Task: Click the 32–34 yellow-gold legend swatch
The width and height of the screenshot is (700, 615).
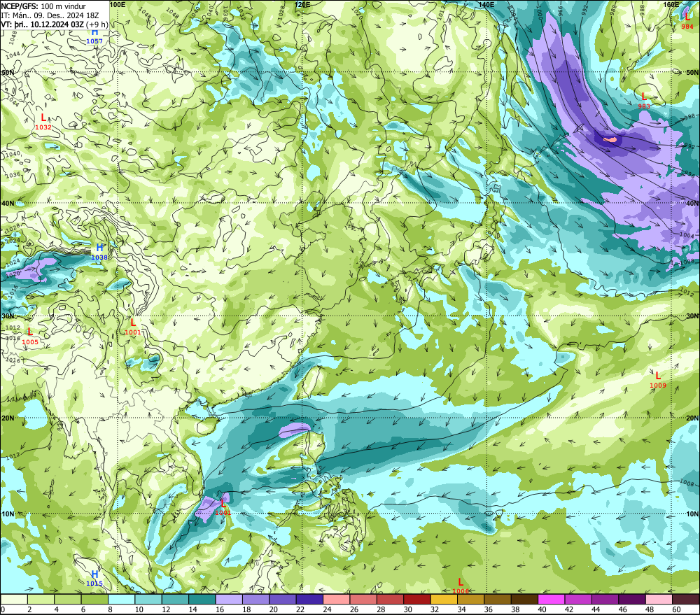Action: [x=444, y=599]
